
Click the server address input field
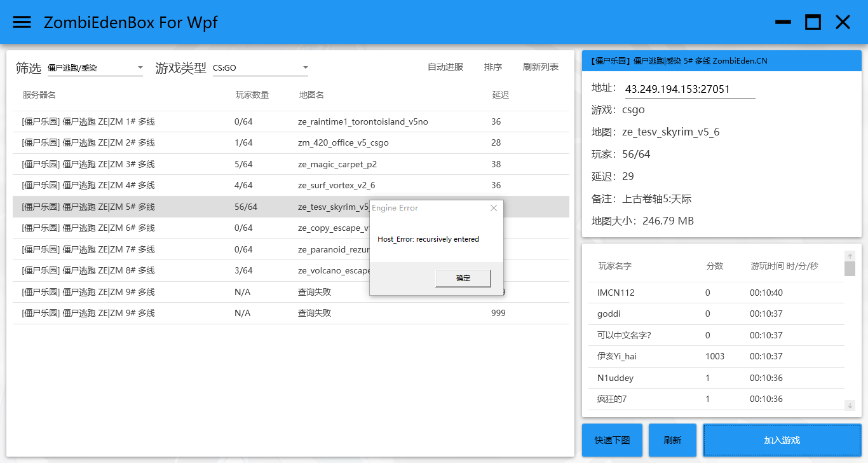click(689, 90)
